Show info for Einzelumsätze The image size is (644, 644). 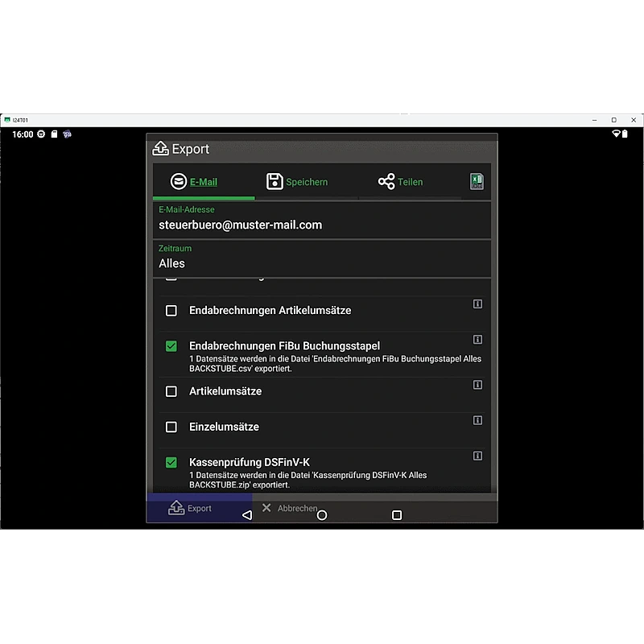[x=477, y=420]
